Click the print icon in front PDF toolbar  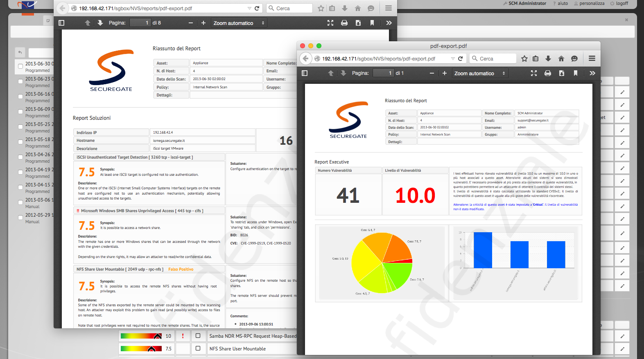547,73
